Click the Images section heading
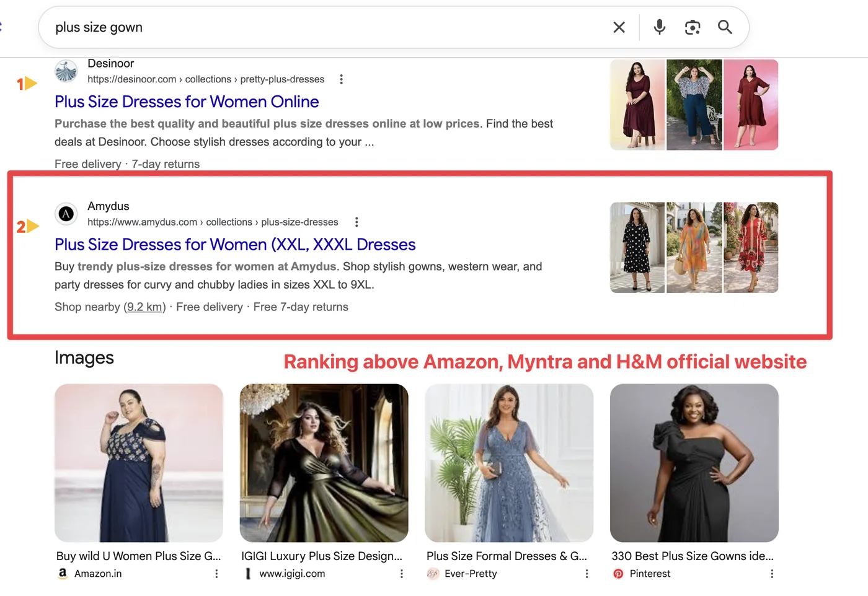The width and height of the screenshot is (868, 596). pyautogui.click(x=84, y=358)
